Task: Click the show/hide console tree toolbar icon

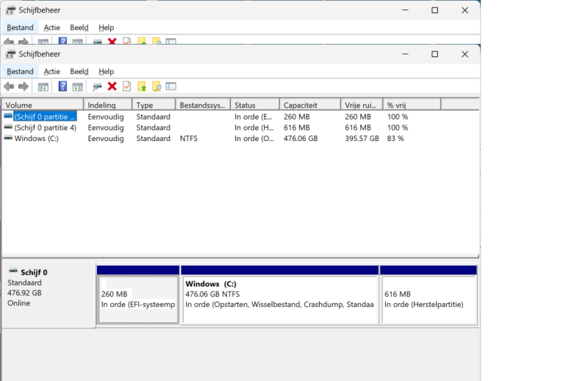Action: coord(43,87)
